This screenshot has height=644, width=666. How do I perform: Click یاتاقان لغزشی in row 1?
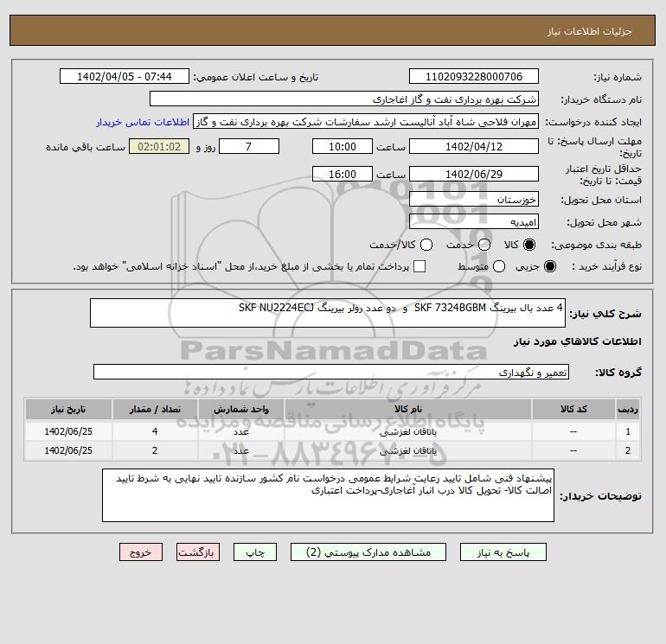click(x=407, y=431)
